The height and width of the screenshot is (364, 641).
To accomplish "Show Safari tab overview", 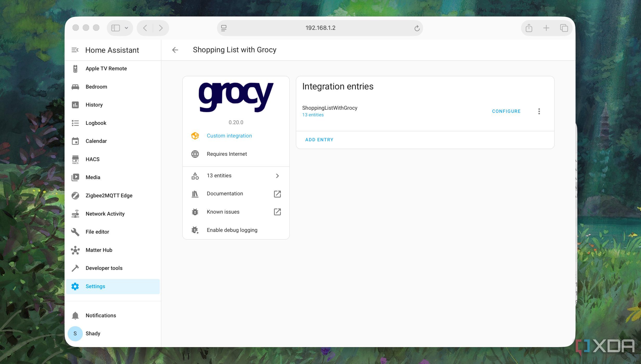I will [x=564, y=28].
